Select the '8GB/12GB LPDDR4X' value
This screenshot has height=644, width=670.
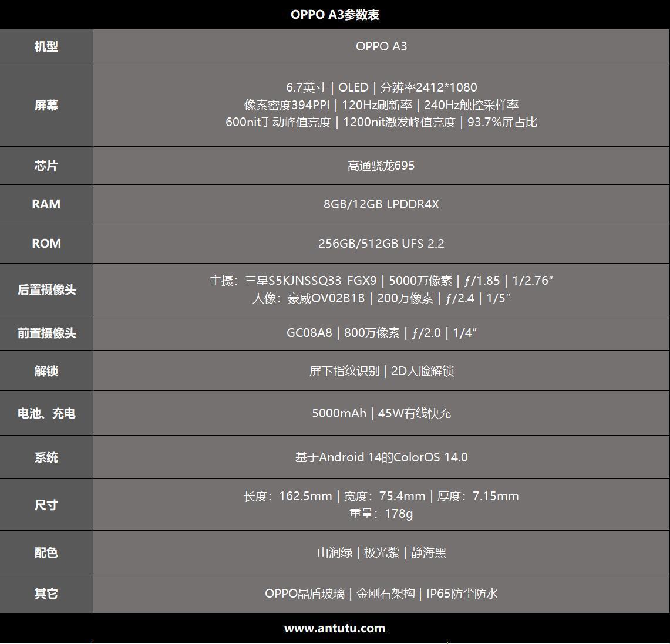tap(381, 204)
